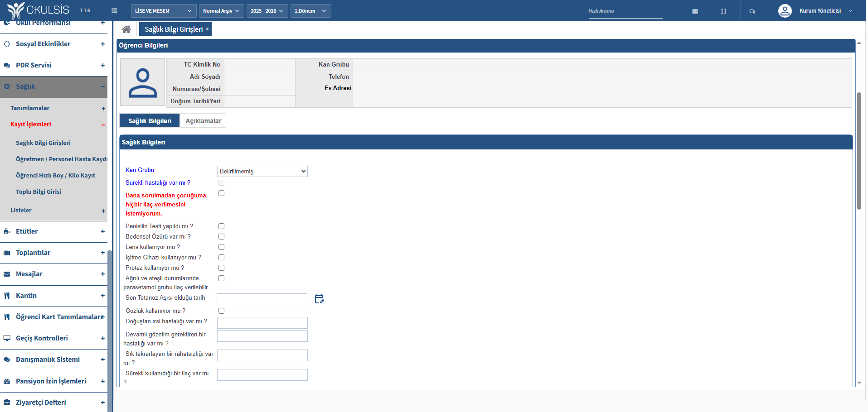Enable Lens kullanıyor mu checkbox
The width and height of the screenshot is (868, 412).
pyautogui.click(x=221, y=247)
